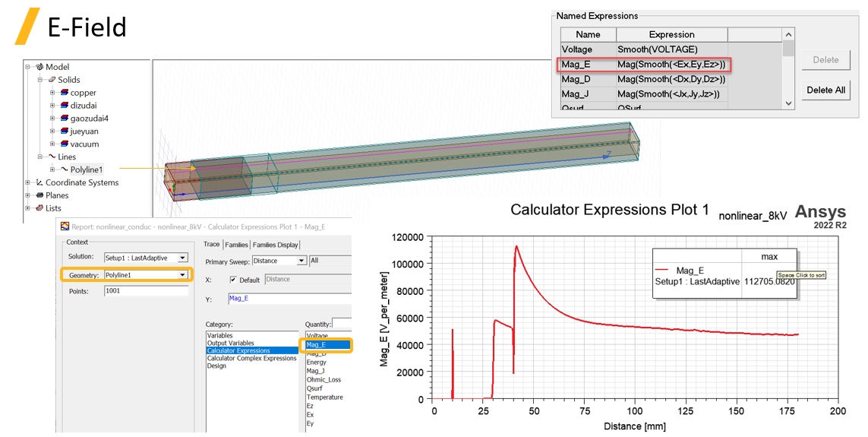
Task: Click the copper solid material icon
Action: click(x=65, y=93)
